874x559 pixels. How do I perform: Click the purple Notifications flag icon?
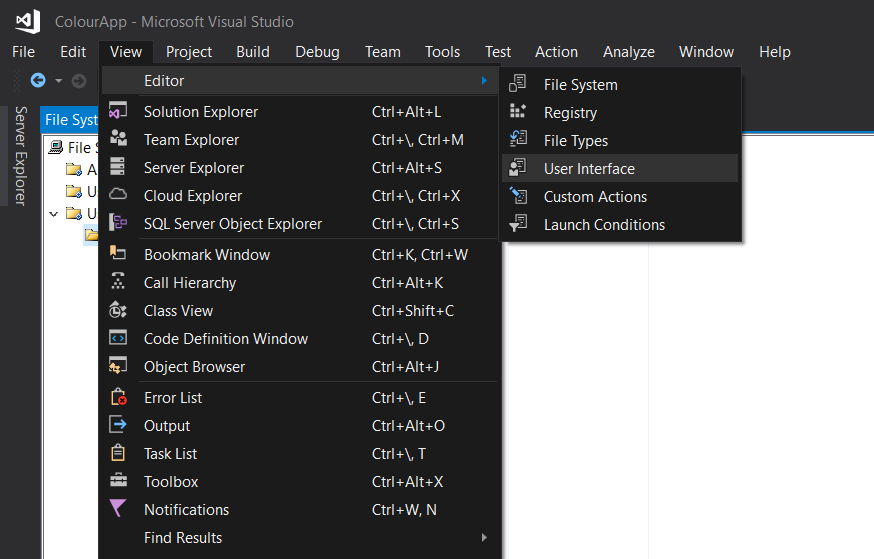[x=118, y=508]
